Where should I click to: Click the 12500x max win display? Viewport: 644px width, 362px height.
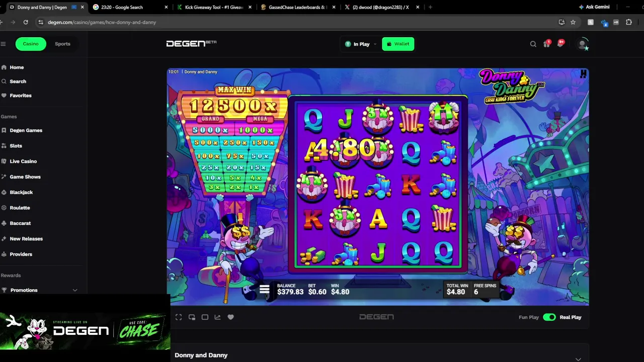click(x=234, y=106)
